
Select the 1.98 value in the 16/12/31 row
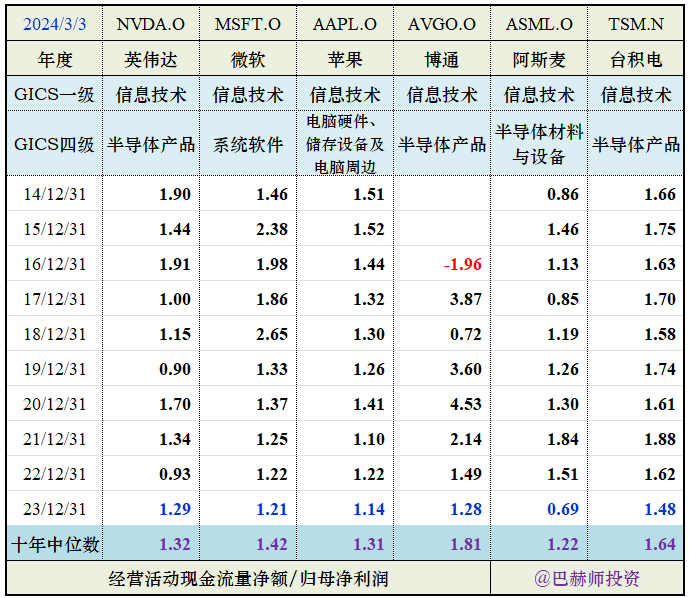(x=272, y=264)
